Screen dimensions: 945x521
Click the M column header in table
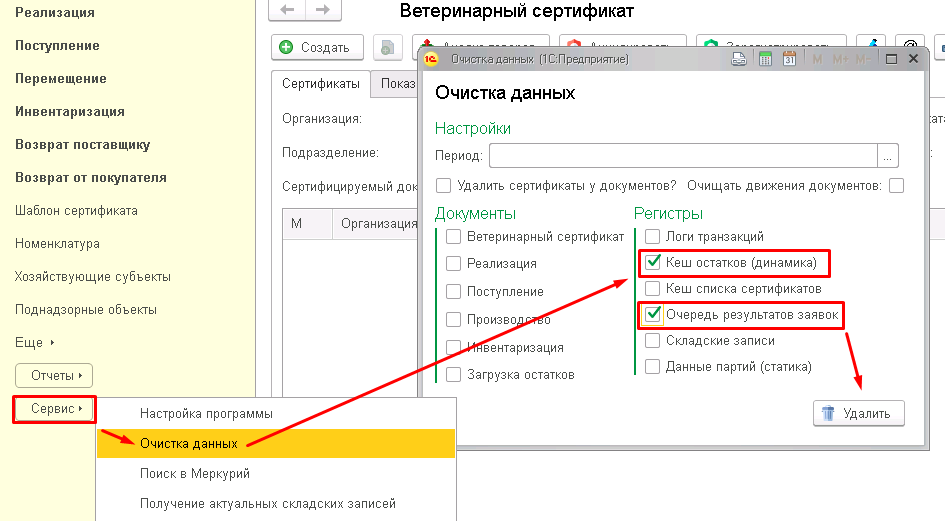tap(307, 224)
